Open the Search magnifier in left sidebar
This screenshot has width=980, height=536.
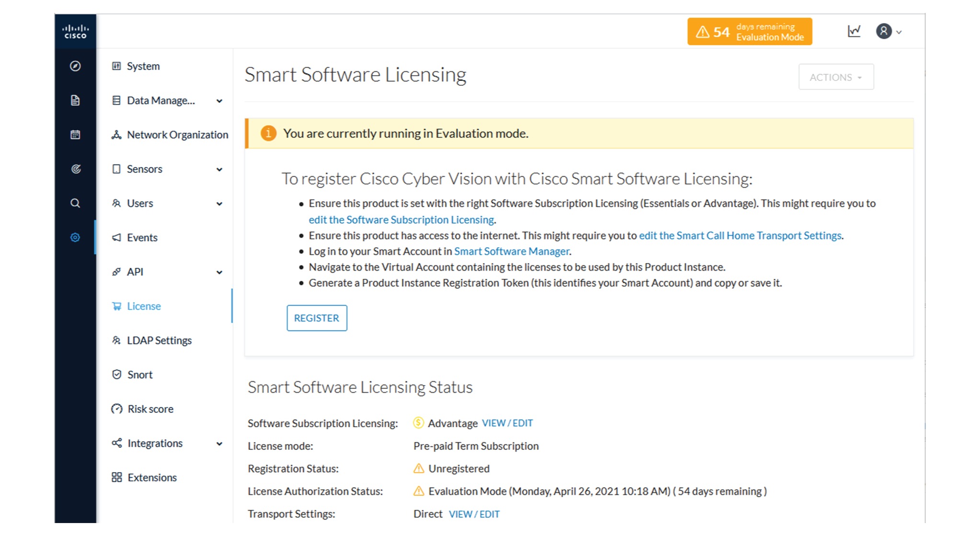pos(75,203)
